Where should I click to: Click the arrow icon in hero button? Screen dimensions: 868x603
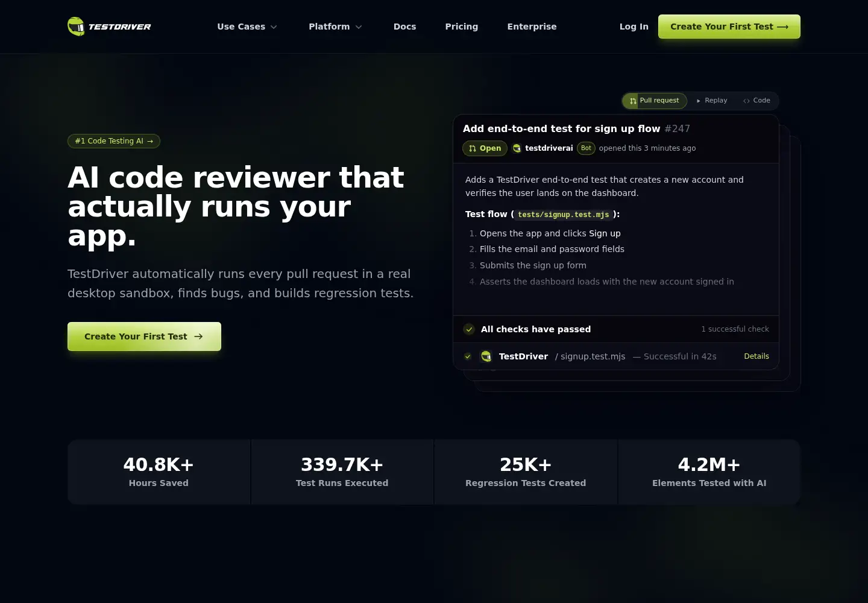198,336
